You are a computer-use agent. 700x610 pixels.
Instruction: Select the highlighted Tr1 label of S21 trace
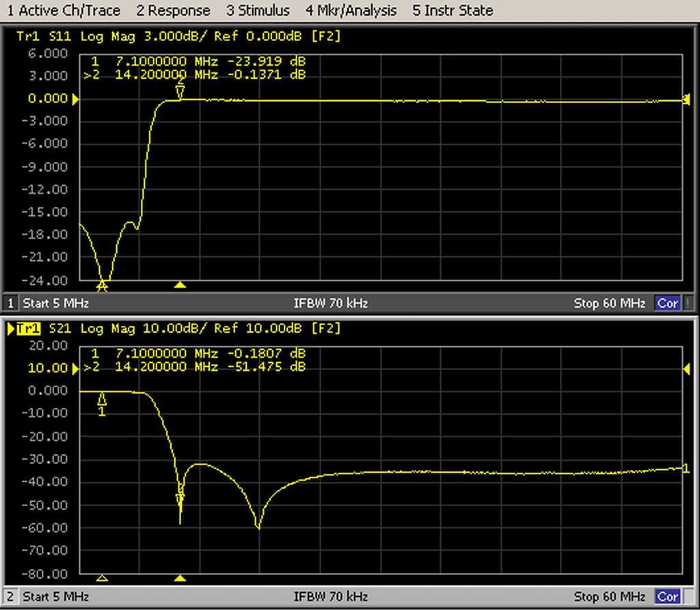28,329
